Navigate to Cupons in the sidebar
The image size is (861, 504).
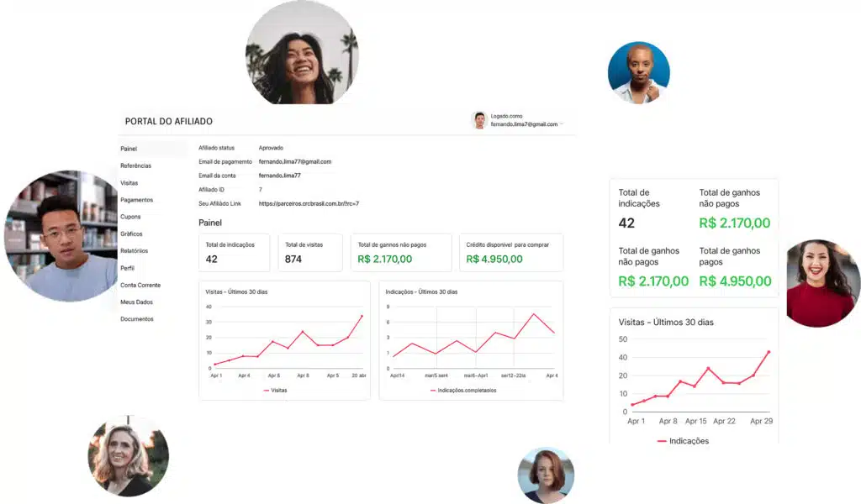point(130,217)
